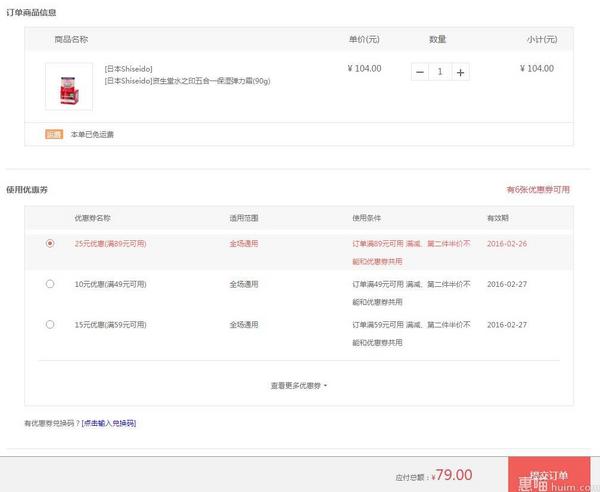Select the 15元优惠 coupon radio button
Viewport: 600px width, 492px height.
(x=50, y=324)
